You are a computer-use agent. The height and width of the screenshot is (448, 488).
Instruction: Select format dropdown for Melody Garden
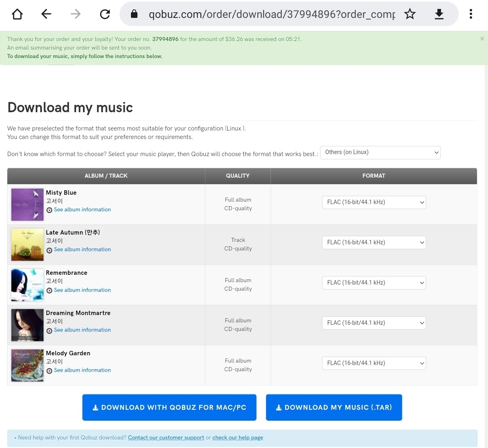point(374,363)
